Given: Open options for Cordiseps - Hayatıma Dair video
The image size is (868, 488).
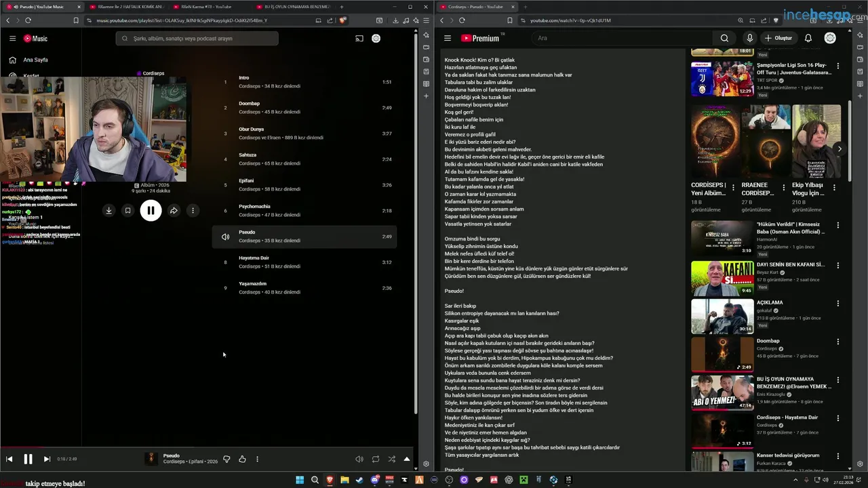Looking at the screenshot, I should [838, 418].
